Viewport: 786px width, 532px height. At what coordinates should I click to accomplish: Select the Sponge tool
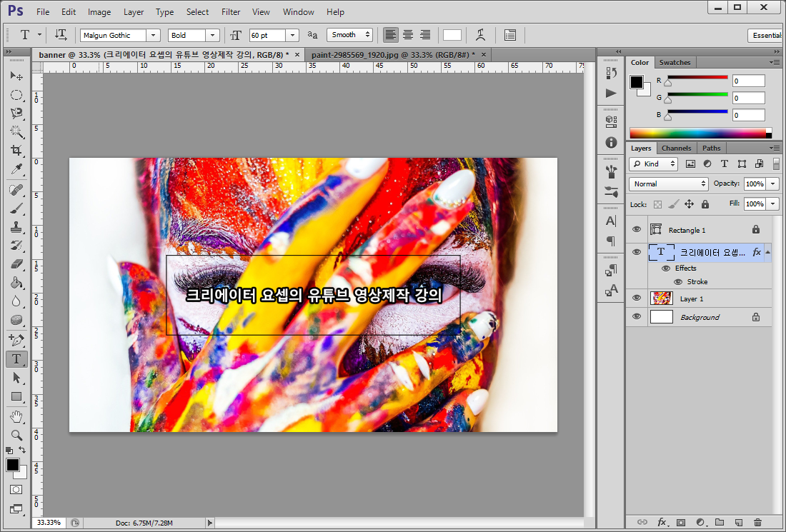click(x=16, y=320)
